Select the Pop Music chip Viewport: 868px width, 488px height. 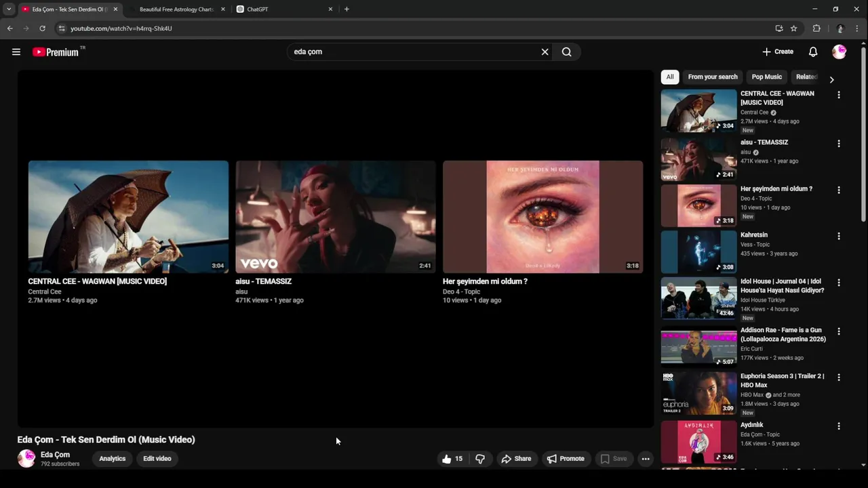[767, 77]
